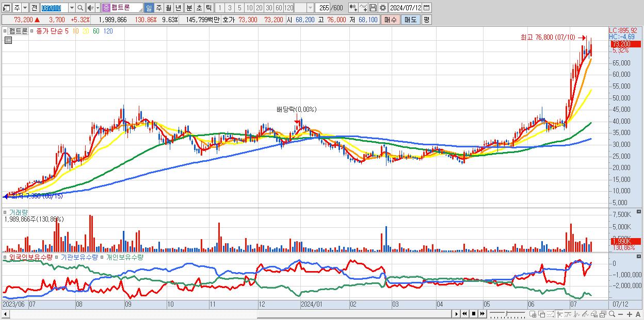Click the A text tool icon at bottom right
The image size is (644, 320).
tap(638, 314)
